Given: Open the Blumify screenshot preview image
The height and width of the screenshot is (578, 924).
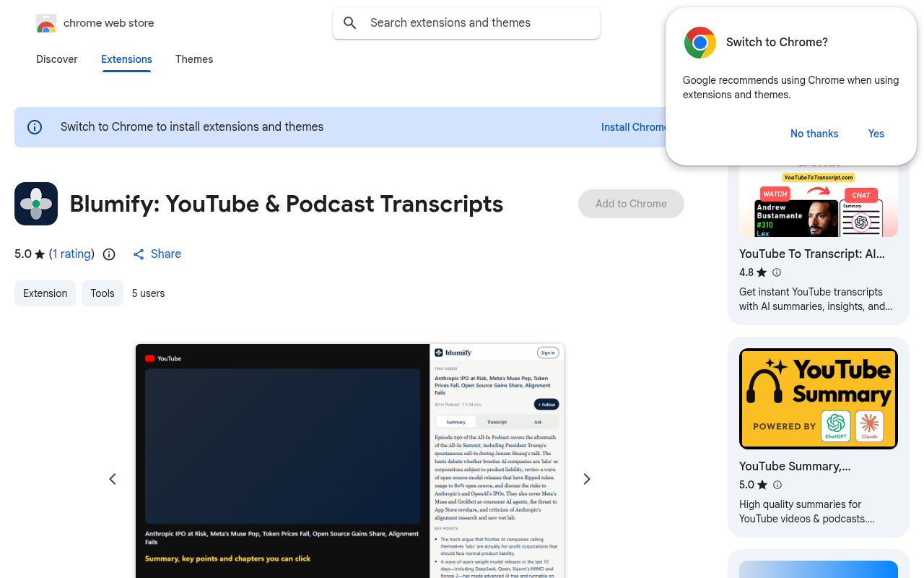Looking at the screenshot, I should point(350,460).
